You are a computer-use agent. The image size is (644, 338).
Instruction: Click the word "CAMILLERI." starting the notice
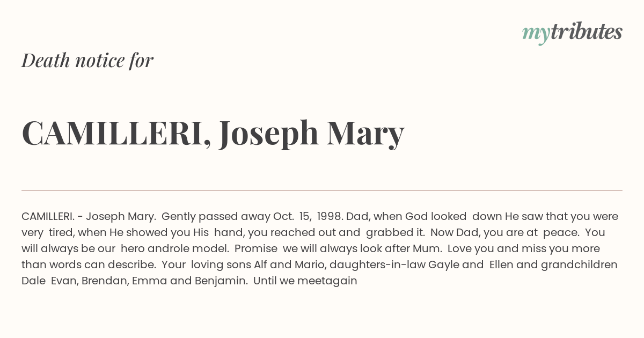(x=48, y=217)
